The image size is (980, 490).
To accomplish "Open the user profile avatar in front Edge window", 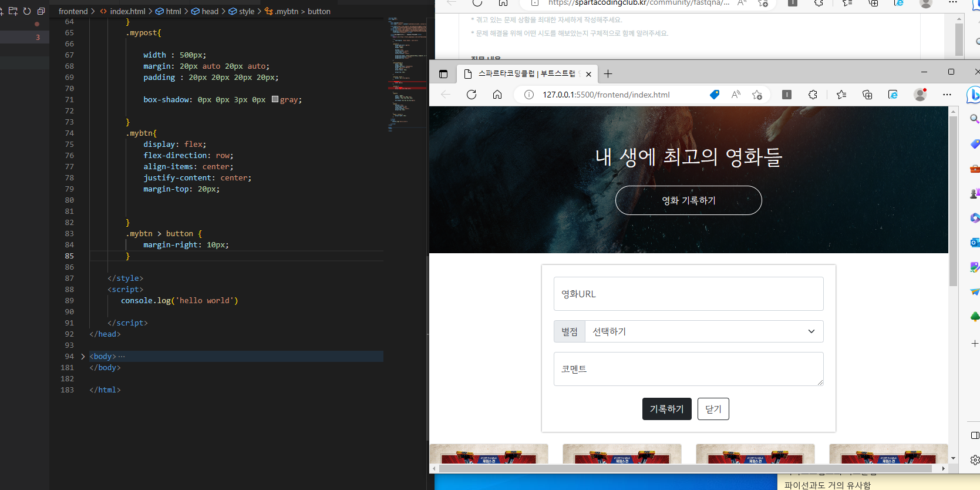I will pyautogui.click(x=920, y=95).
